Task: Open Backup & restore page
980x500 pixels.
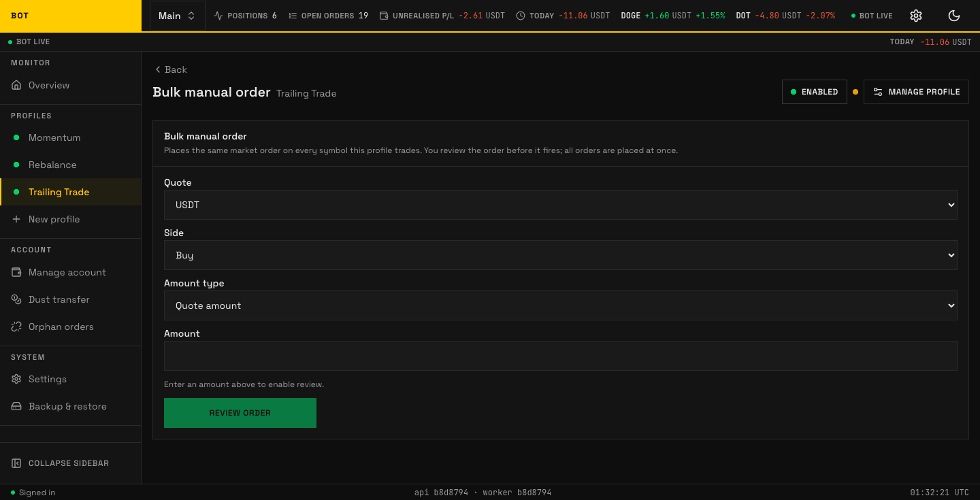Action: 71,406
